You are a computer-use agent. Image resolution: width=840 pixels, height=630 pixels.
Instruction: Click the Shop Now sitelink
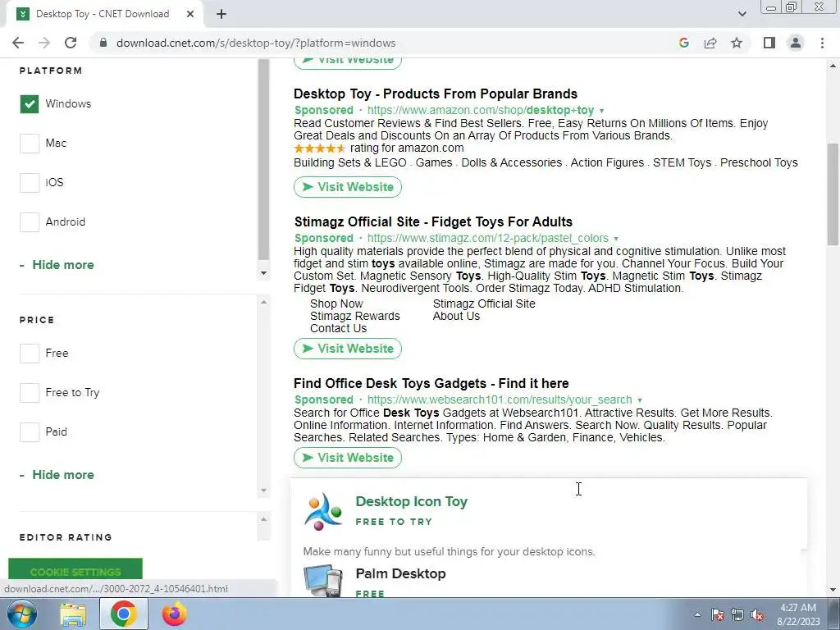tap(336, 304)
